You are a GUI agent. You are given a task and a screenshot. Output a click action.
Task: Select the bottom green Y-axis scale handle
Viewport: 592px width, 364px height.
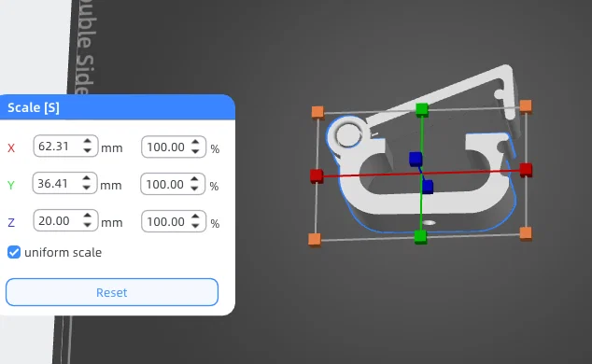420,237
